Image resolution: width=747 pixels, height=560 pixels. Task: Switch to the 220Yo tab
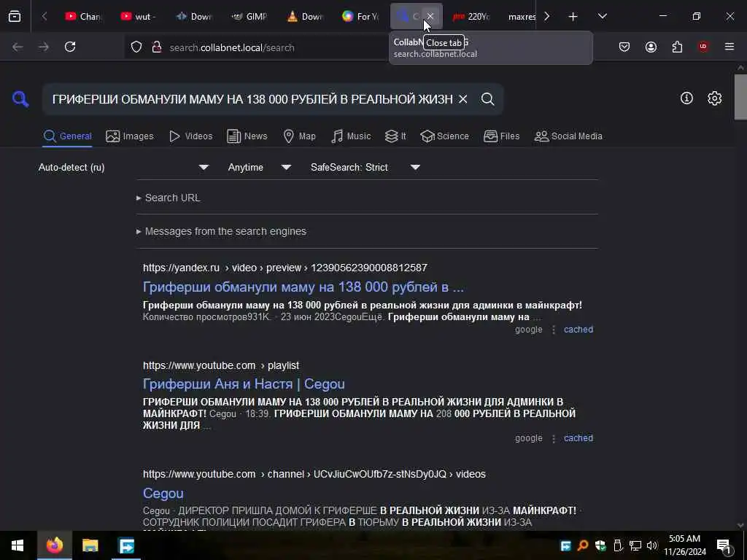tap(471, 16)
